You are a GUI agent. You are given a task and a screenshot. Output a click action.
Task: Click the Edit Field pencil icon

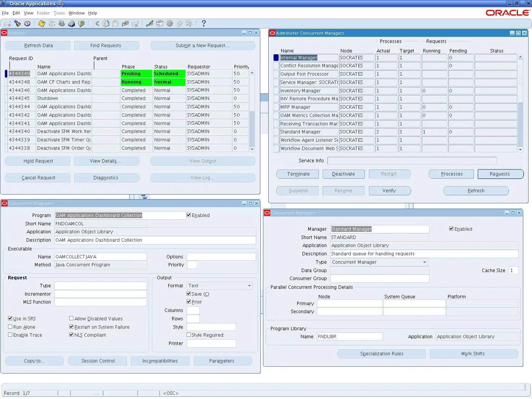[150, 24]
